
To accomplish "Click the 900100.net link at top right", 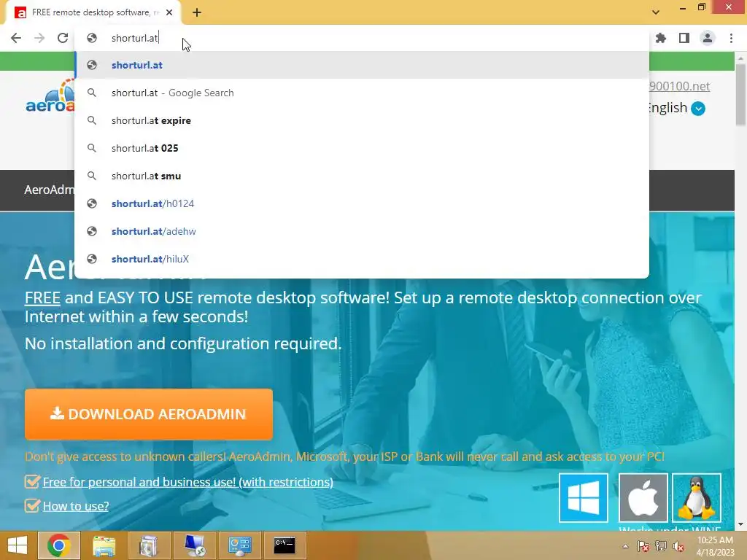I will (679, 86).
